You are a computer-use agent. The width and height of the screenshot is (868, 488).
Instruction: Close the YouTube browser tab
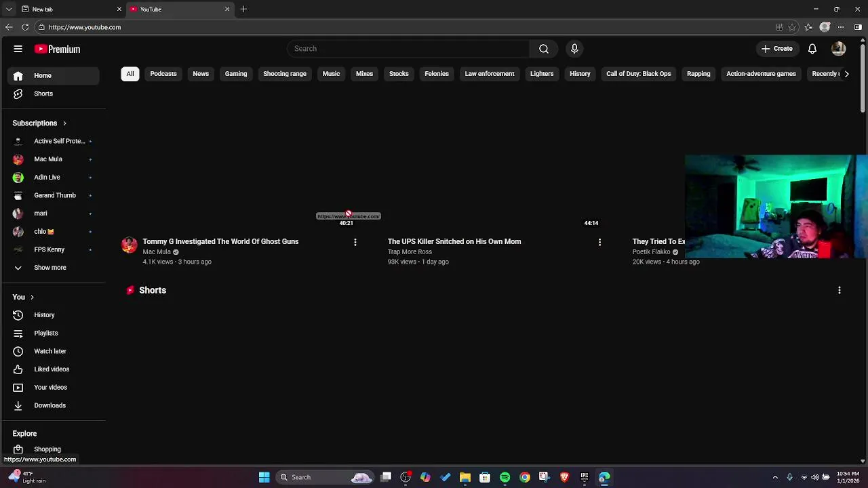(227, 9)
